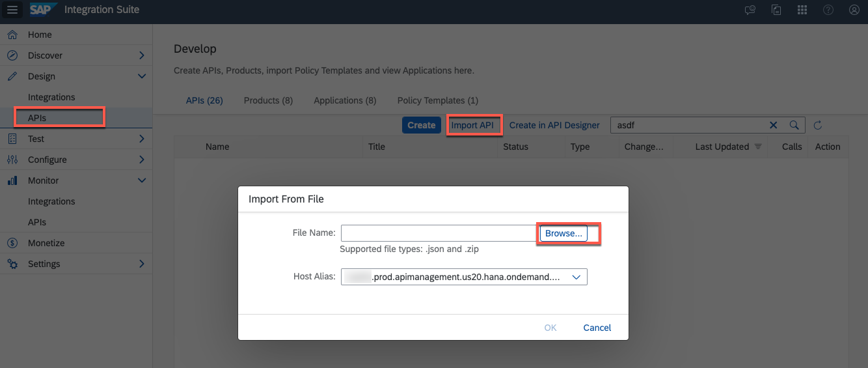Click the Monitor bar chart icon

(x=12, y=180)
